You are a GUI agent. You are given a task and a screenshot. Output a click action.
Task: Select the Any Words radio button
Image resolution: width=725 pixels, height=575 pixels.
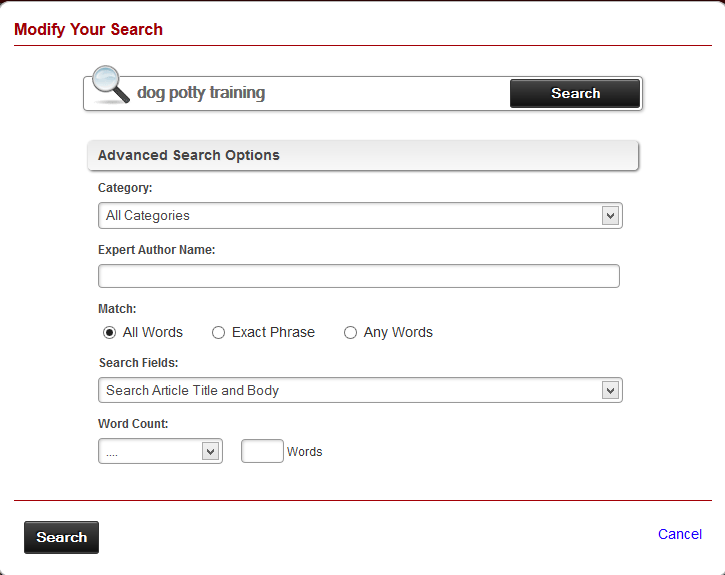[350, 332]
